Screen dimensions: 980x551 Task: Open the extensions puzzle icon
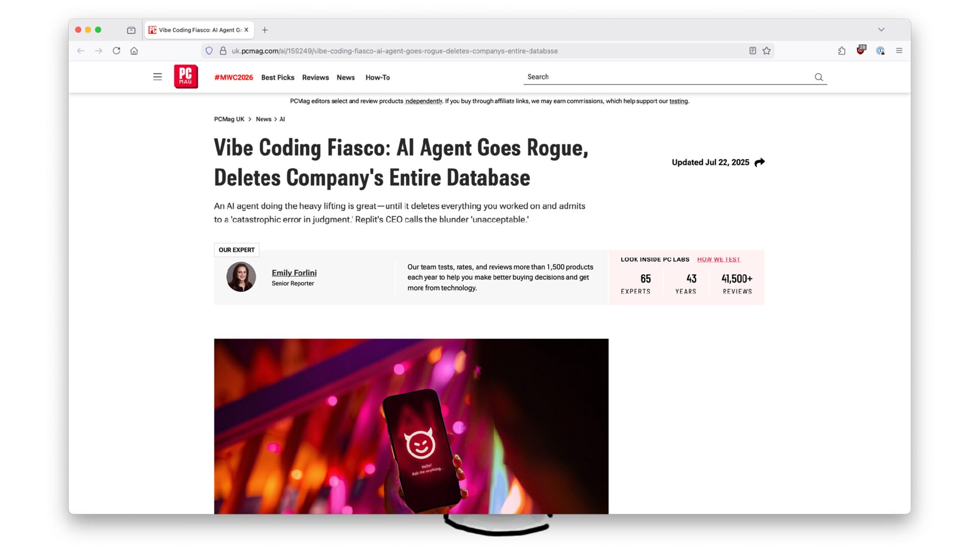click(842, 51)
